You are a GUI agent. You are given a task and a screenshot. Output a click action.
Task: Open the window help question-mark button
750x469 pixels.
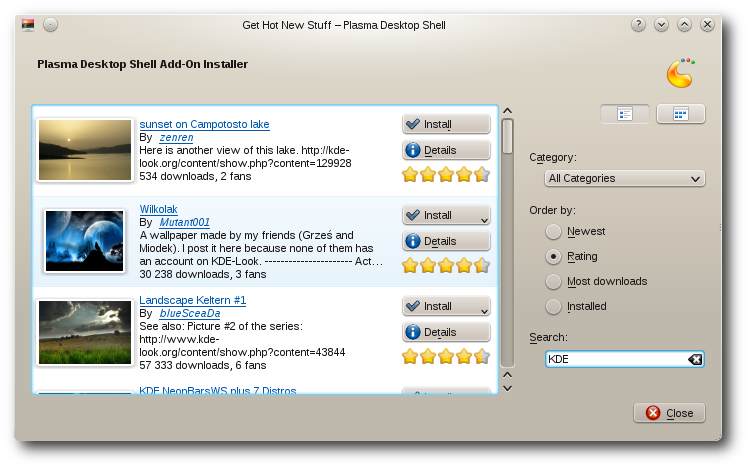pos(638,24)
